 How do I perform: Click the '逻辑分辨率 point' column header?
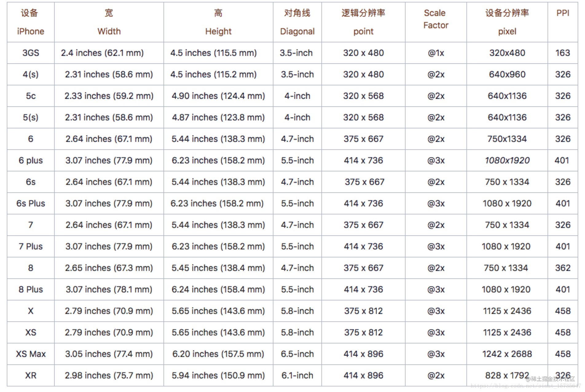pos(363,22)
